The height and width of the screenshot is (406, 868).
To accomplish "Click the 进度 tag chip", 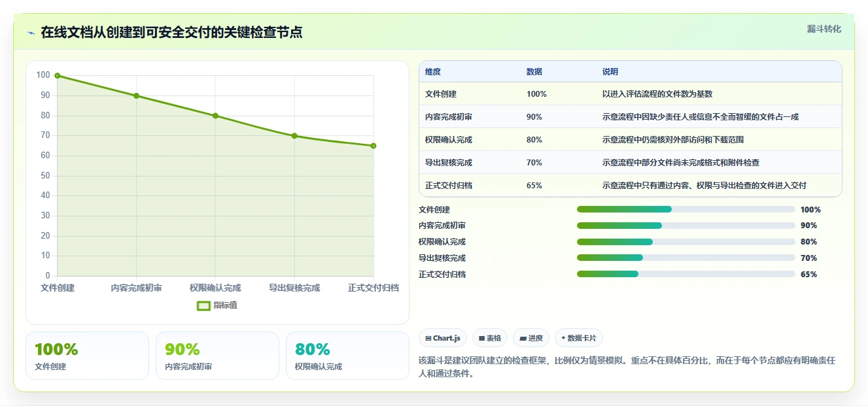I will click(x=531, y=338).
